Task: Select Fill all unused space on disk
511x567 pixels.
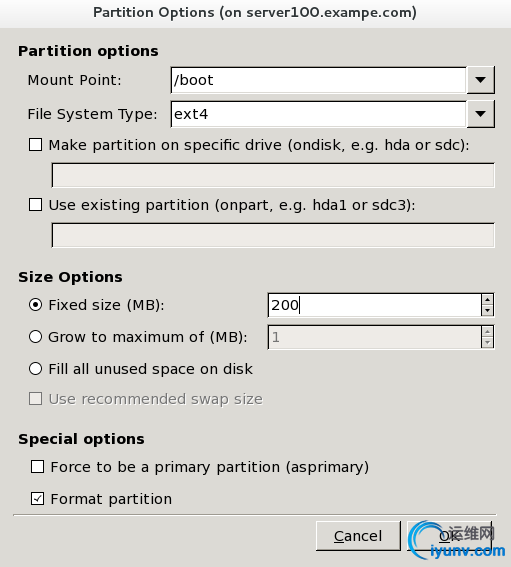Action: (35, 369)
